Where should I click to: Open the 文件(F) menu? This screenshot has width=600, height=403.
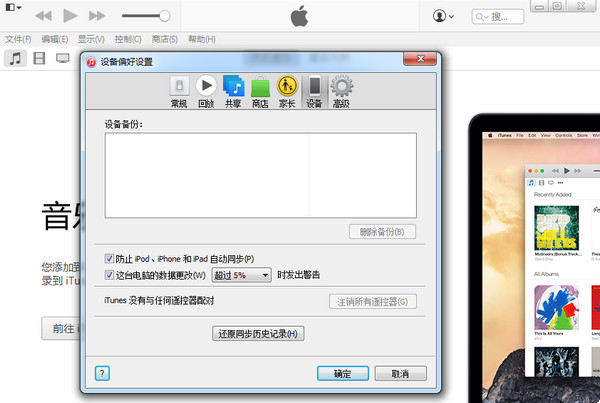coord(18,39)
